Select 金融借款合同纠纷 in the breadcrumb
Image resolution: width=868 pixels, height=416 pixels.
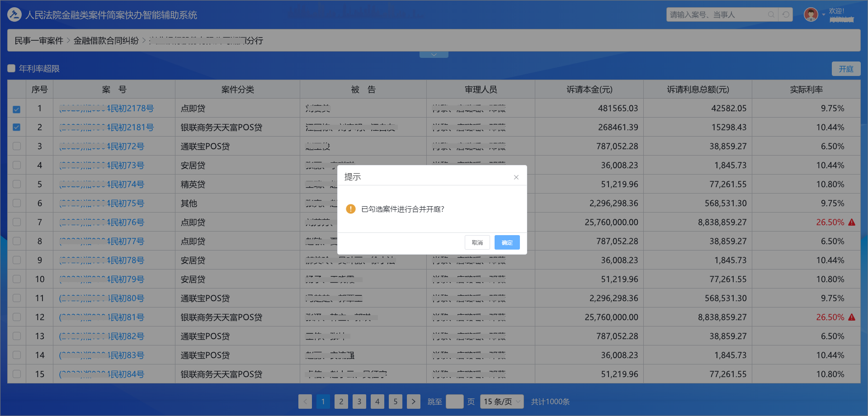(106, 41)
